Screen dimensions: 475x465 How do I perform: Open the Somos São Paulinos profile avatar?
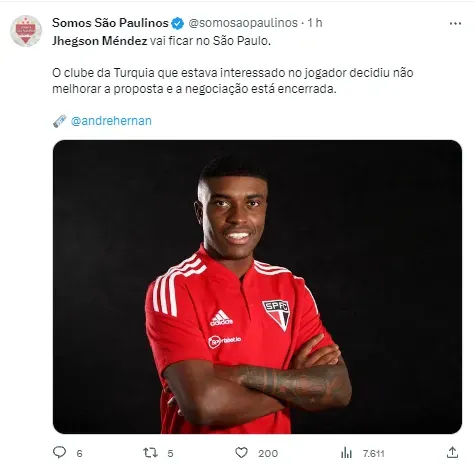26,31
